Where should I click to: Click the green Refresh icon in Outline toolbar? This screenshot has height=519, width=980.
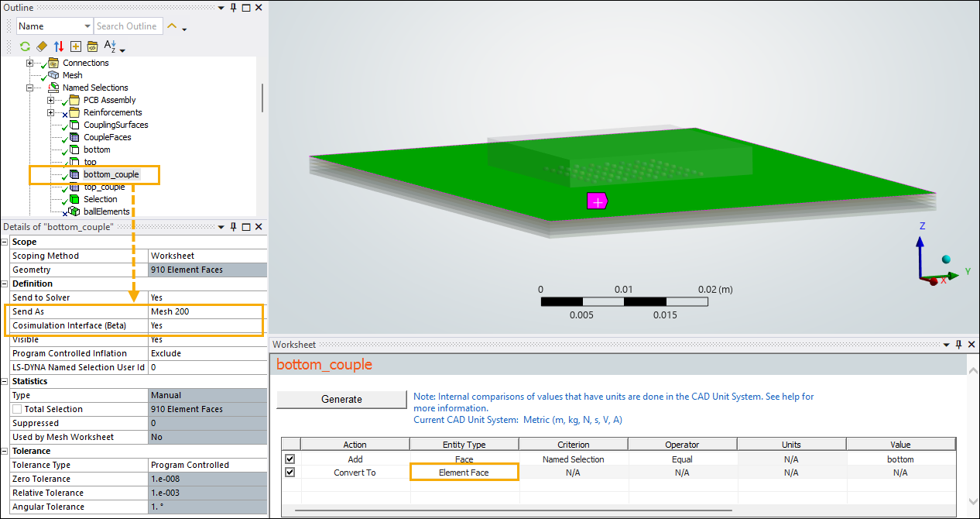click(25, 46)
